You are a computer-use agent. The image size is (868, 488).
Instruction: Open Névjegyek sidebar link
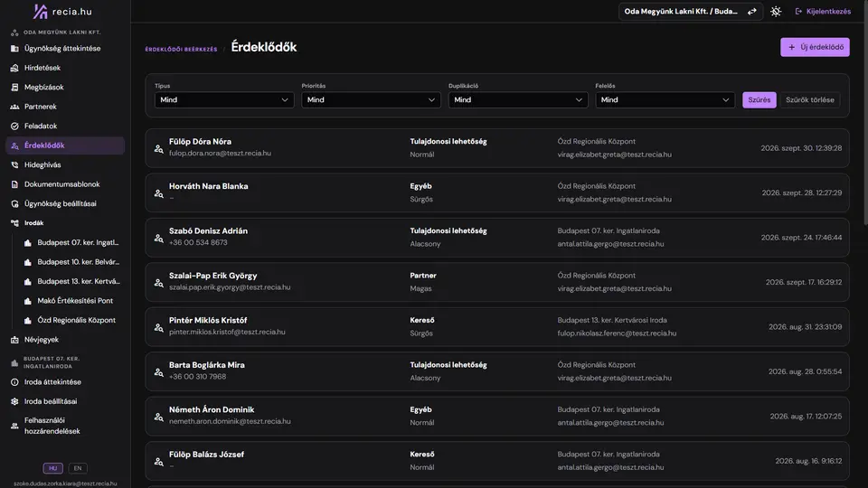coord(65,340)
